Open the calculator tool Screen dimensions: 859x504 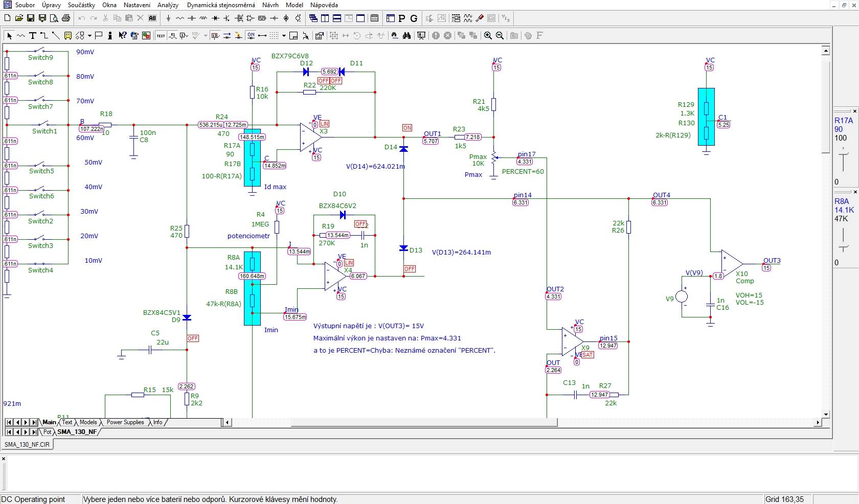[374, 18]
